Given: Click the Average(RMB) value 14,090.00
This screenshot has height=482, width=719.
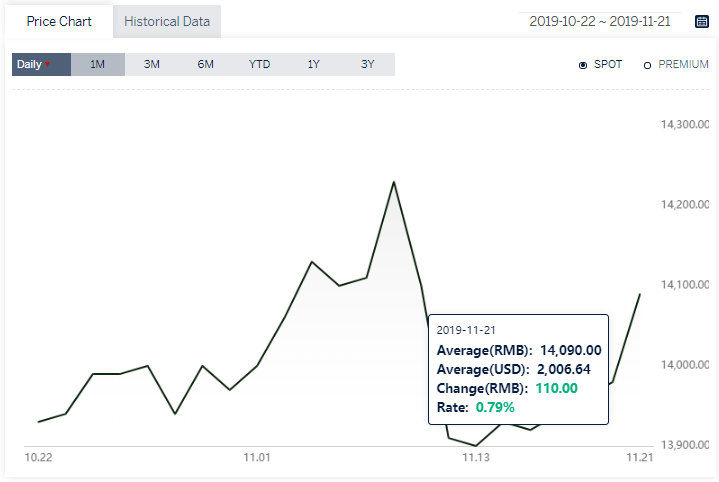Looking at the screenshot, I should 570,350.
